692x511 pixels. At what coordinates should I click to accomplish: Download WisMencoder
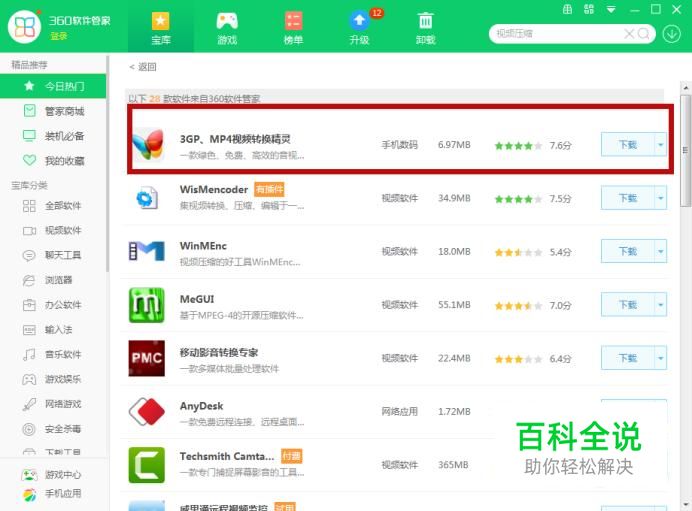pos(628,198)
